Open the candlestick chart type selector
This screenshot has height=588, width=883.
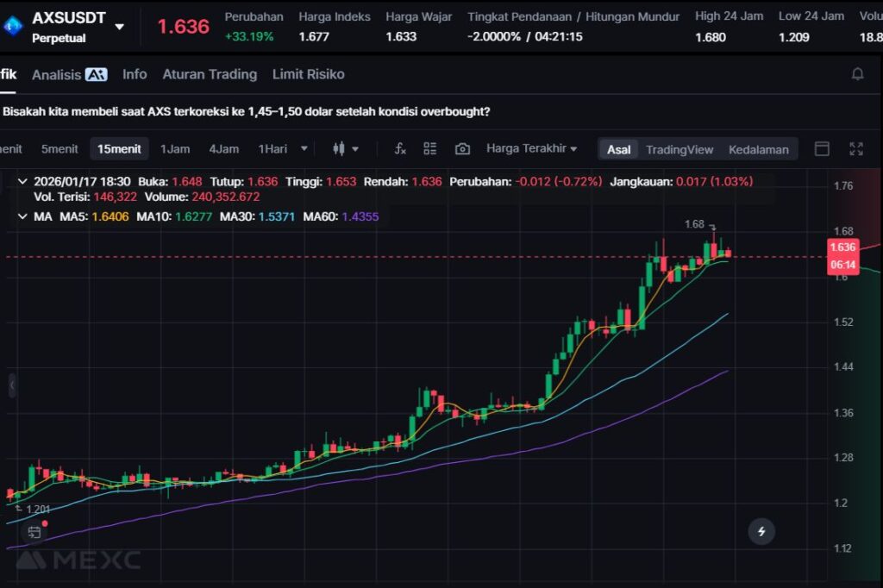(x=345, y=149)
